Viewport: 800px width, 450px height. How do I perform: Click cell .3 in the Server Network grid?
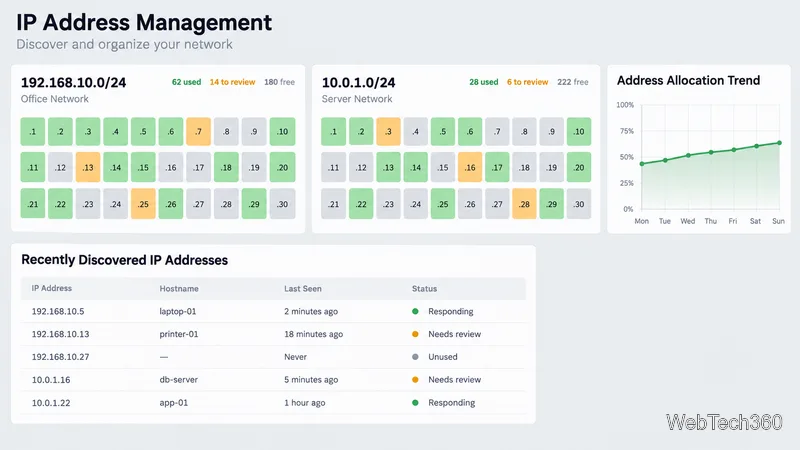388,132
